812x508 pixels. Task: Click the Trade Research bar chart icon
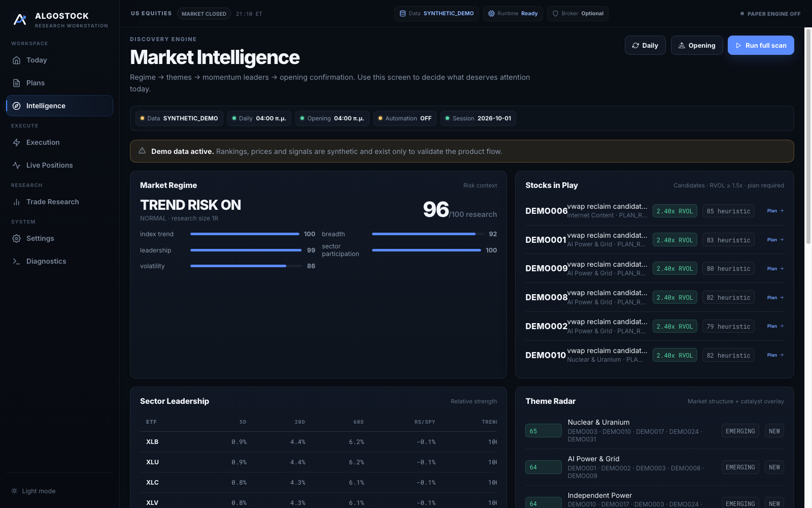tap(16, 202)
